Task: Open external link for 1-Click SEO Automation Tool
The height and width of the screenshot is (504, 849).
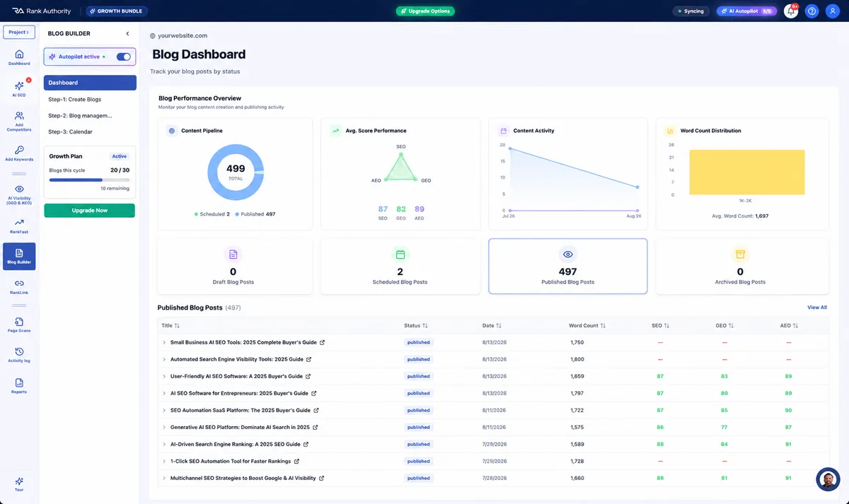Action: (x=297, y=461)
